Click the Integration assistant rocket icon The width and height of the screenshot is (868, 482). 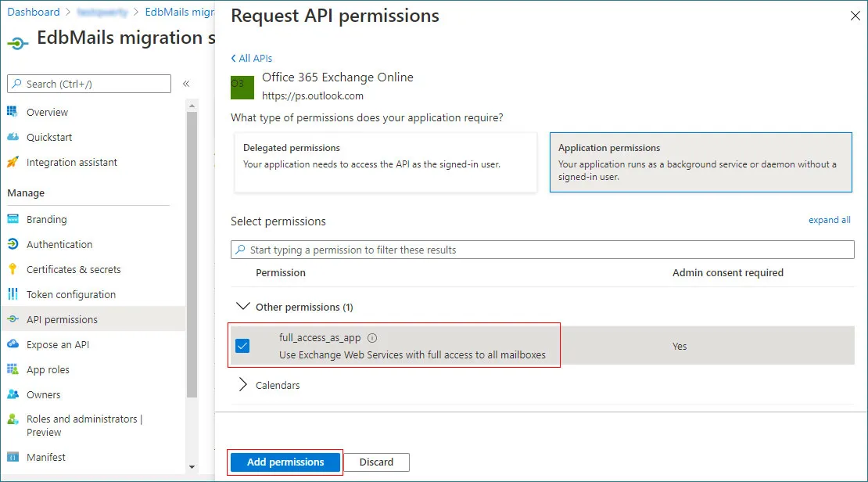tap(13, 162)
